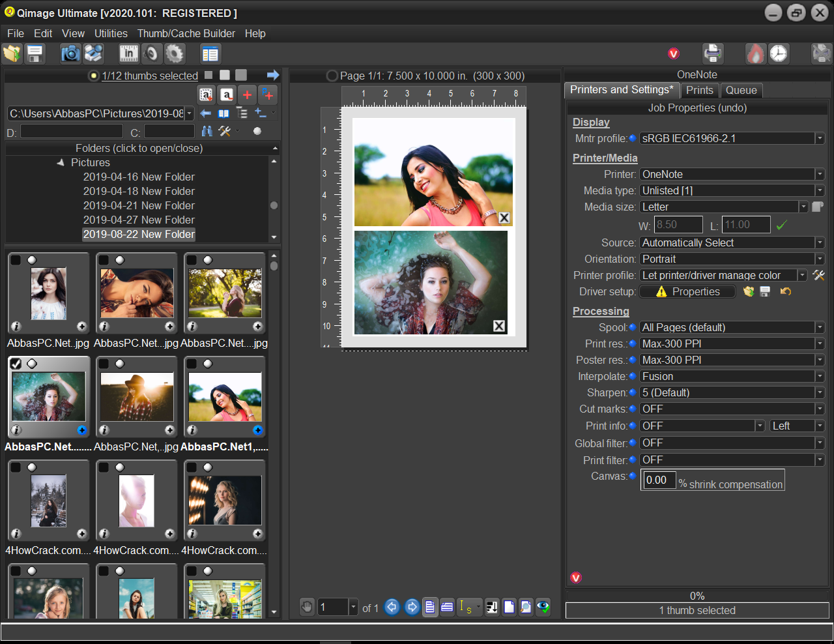Viewport: 834px width, 644px height.
Task: Open the 2019-04-21 New Folder
Action: [139, 205]
